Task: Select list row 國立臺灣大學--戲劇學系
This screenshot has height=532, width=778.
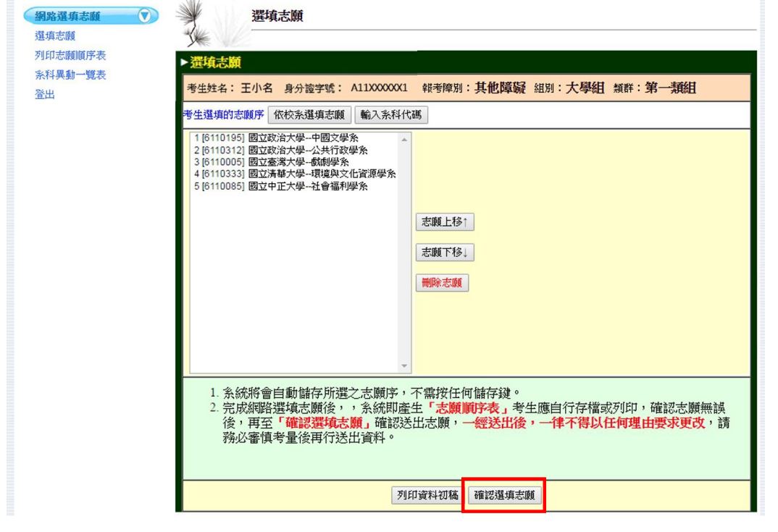Action: pos(295,162)
